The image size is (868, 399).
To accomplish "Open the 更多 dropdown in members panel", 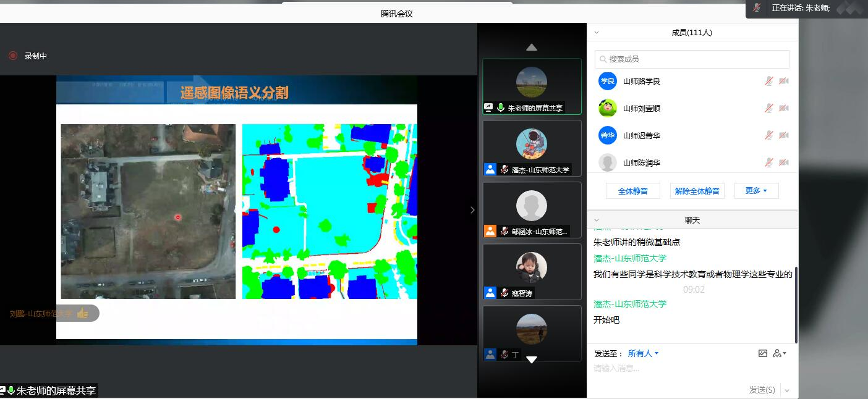I will [756, 191].
